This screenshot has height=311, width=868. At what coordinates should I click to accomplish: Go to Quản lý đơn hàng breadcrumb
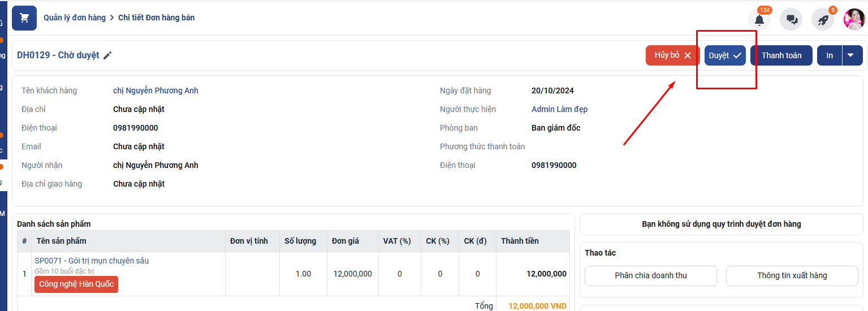75,18
